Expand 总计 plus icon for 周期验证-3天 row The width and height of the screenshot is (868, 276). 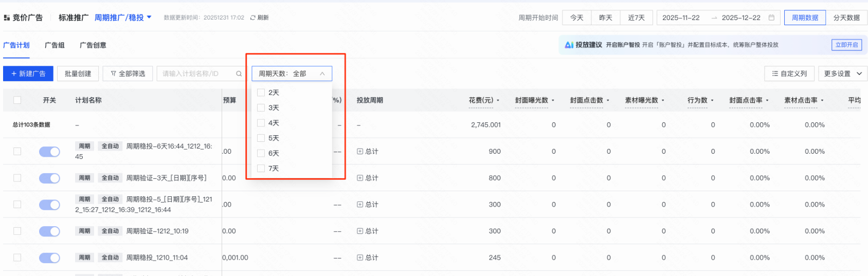click(x=360, y=178)
